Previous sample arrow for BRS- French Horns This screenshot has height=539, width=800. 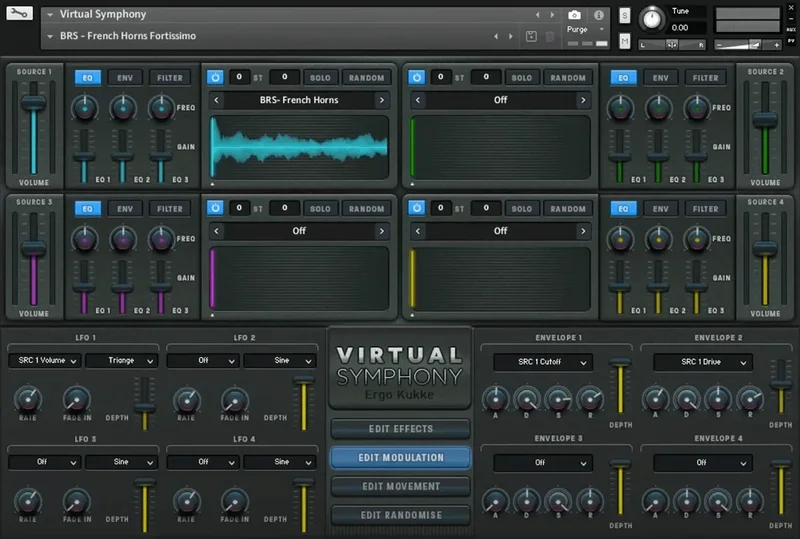(216, 100)
